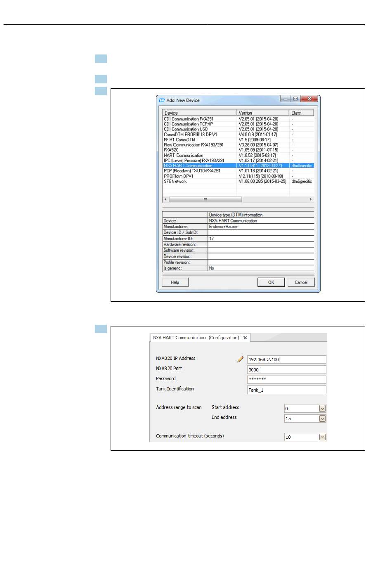Select IPC (Level, Pressure) FXA193/291 row

238,161
